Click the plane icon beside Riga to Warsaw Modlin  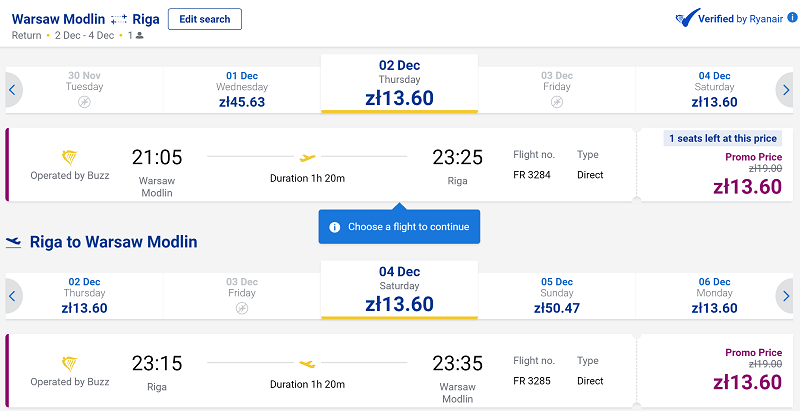click(x=13, y=242)
